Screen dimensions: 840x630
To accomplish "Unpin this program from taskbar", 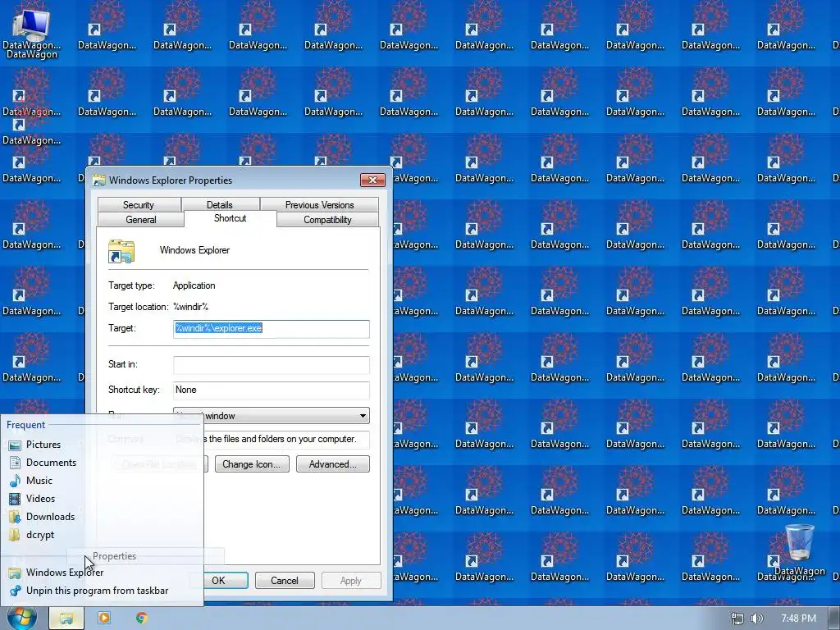I will tap(97, 591).
